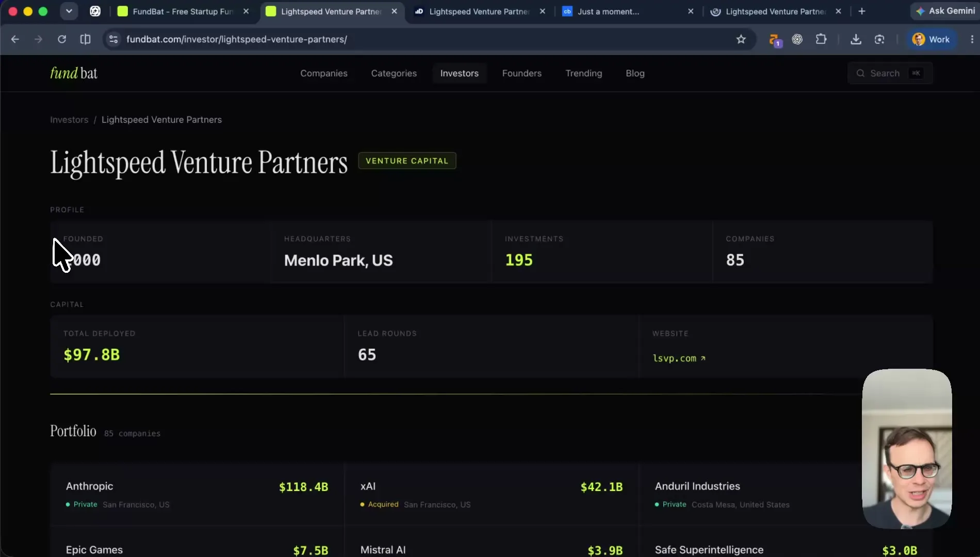Open the downloads icon in toolbar

[856, 39]
